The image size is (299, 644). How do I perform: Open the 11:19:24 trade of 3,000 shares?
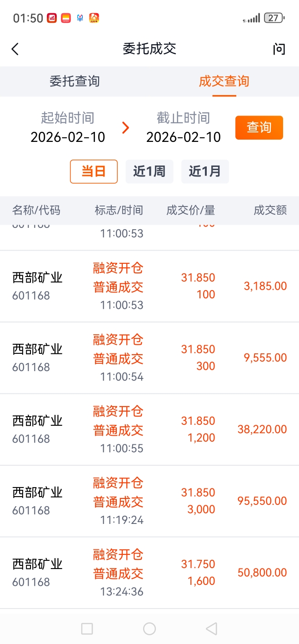[149, 501]
